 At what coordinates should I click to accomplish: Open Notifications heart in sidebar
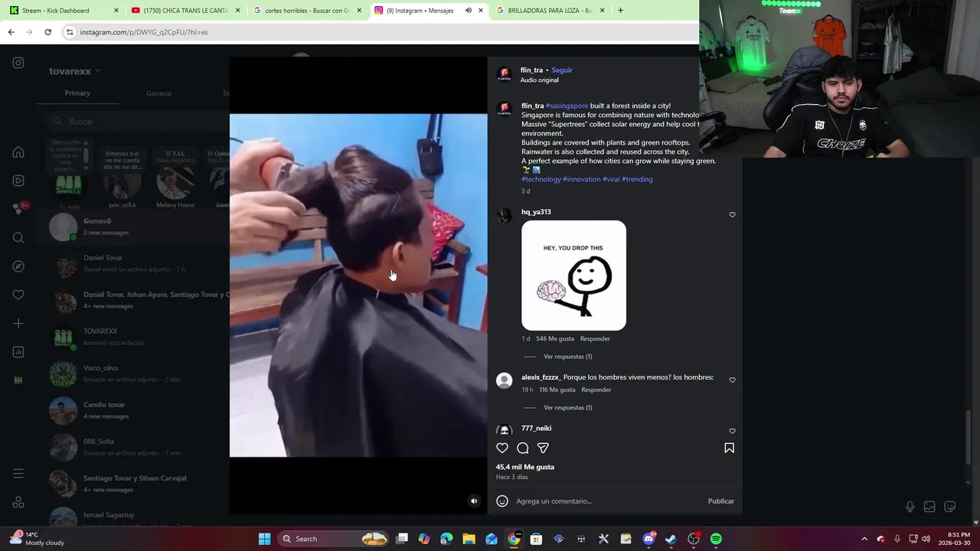coord(18,295)
